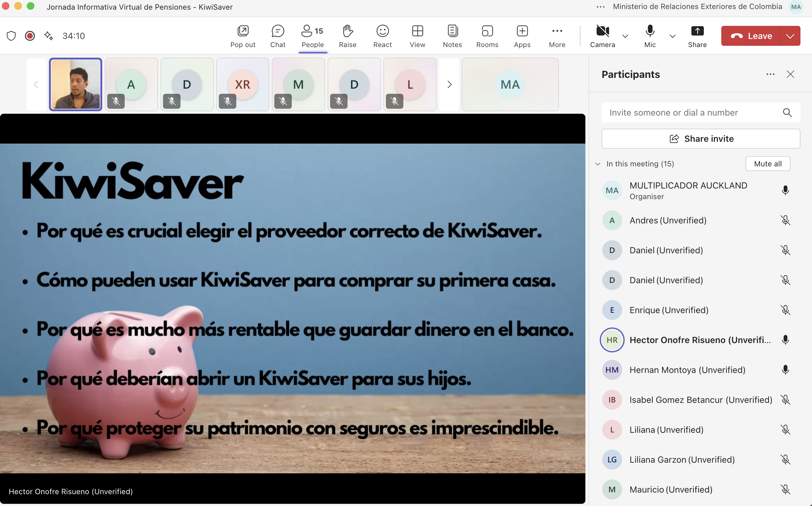Select Isabel Gomez Betancur participant row
Screen dimensions: 812x506
coord(700,399)
